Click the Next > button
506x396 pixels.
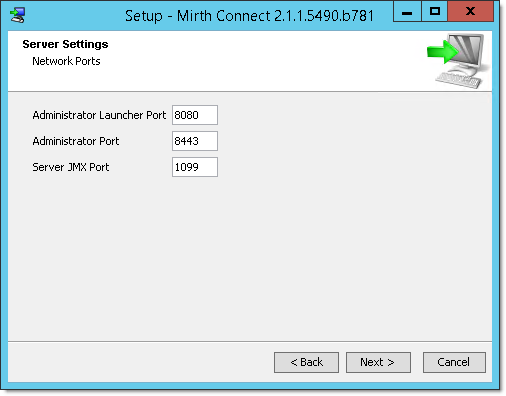(x=378, y=362)
